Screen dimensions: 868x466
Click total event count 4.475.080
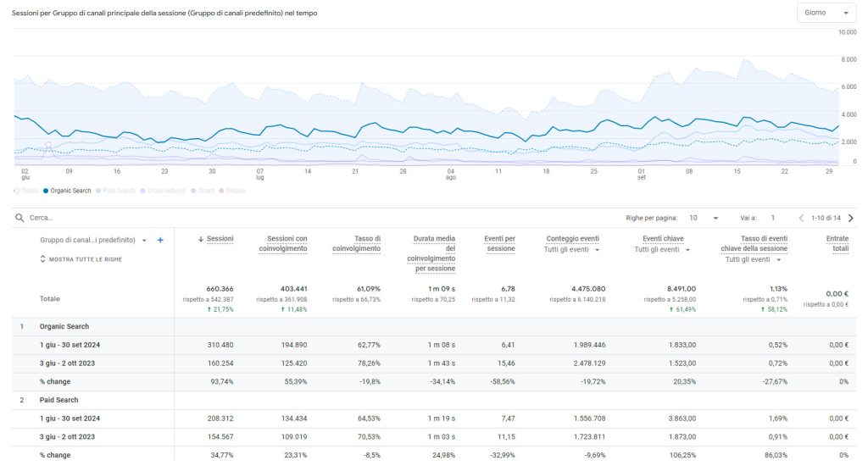[x=588, y=289]
